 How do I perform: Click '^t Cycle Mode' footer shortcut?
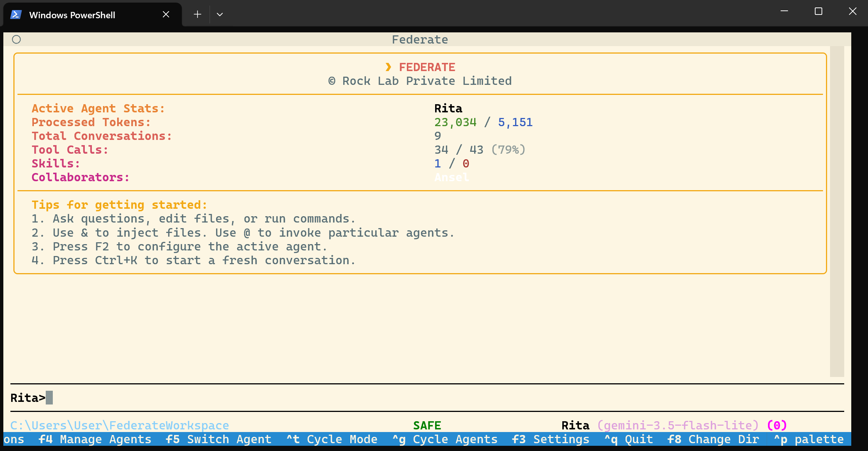tap(331, 439)
